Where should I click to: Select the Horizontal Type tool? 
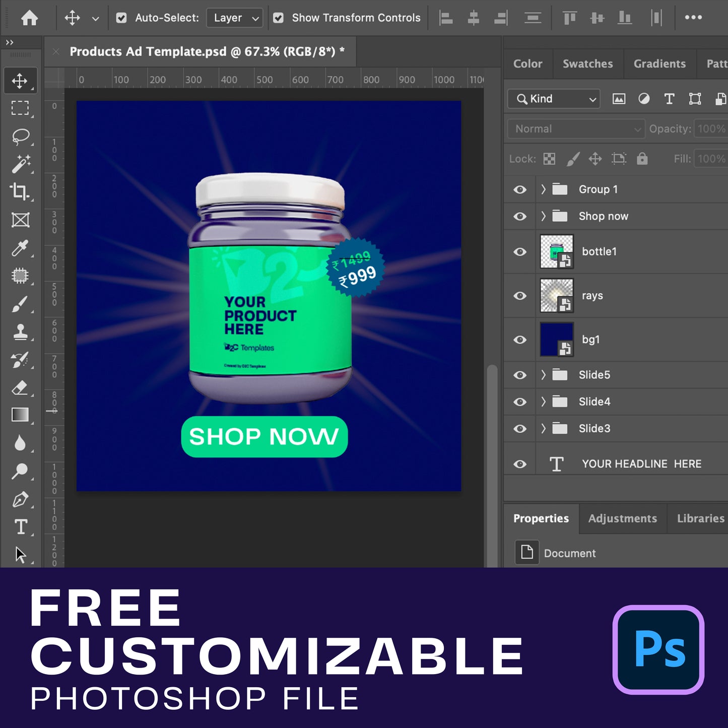[x=20, y=527]
